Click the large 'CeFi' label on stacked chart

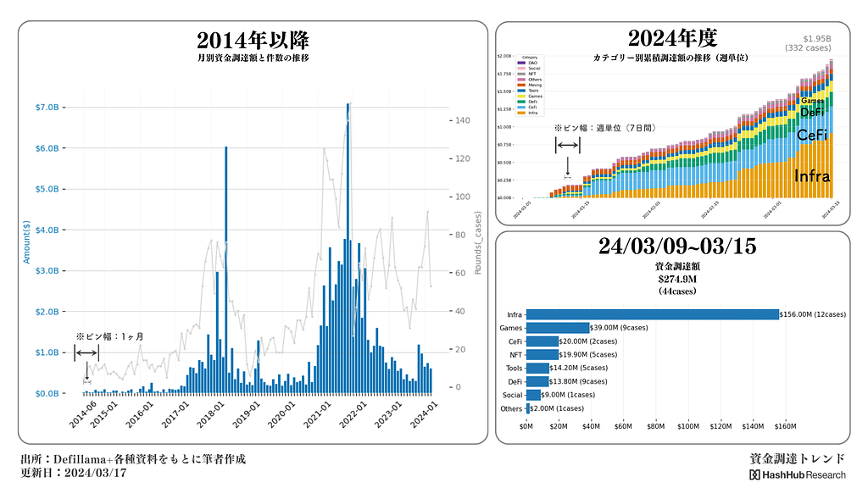pos(812,135)
